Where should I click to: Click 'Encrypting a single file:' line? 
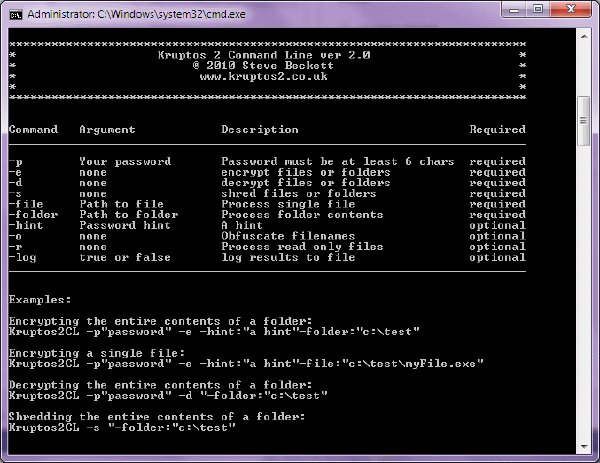pos(97,353)
